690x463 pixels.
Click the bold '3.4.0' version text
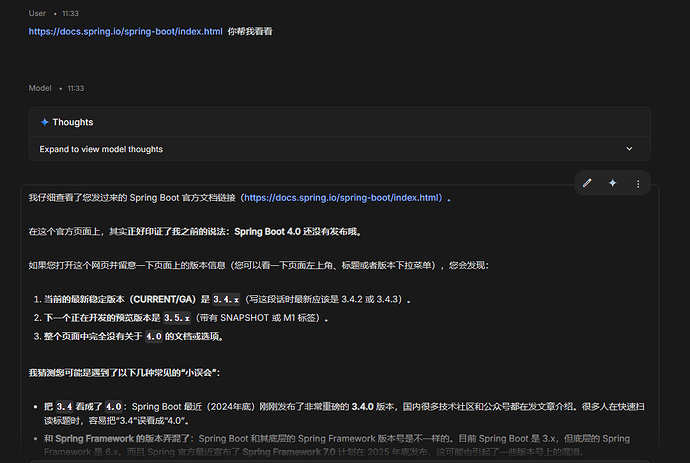pyautogui.click(x=363, y=406)
